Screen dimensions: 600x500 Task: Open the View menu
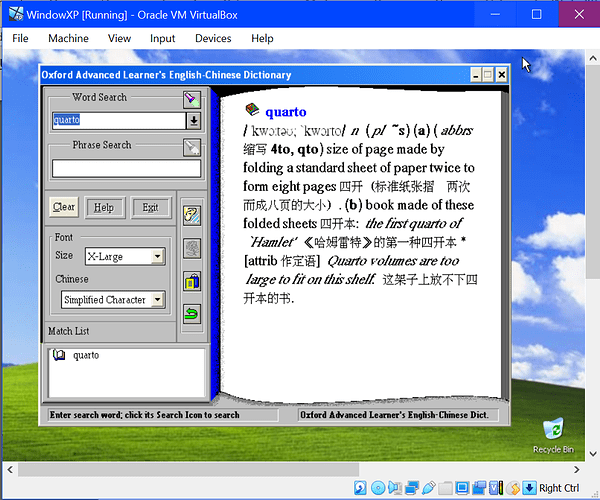point(119,38)
